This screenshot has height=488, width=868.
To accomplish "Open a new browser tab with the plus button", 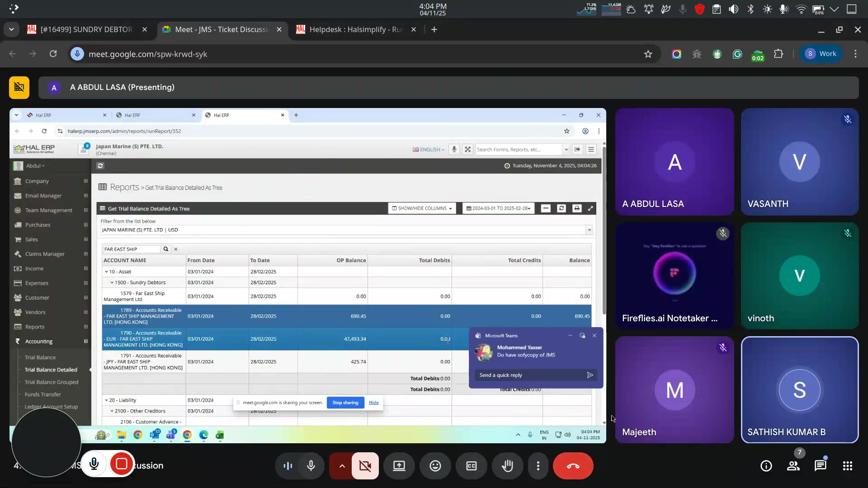I will point(434,29).
